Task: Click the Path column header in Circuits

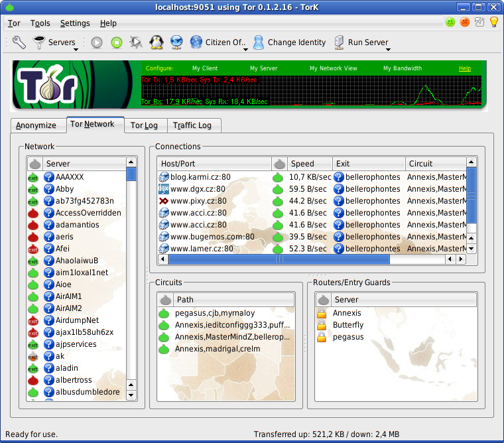Action: 234,300
